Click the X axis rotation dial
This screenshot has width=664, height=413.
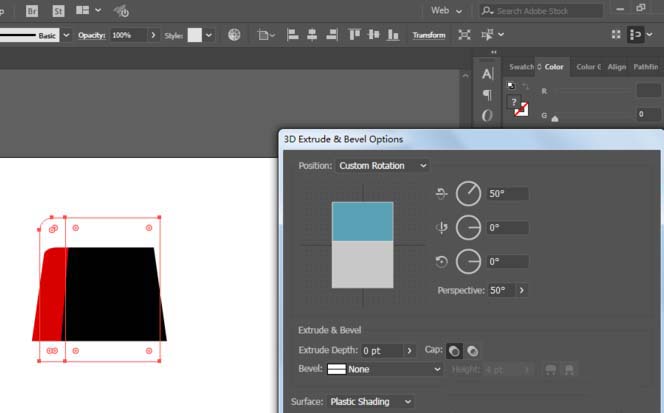(x=468, y=194)
